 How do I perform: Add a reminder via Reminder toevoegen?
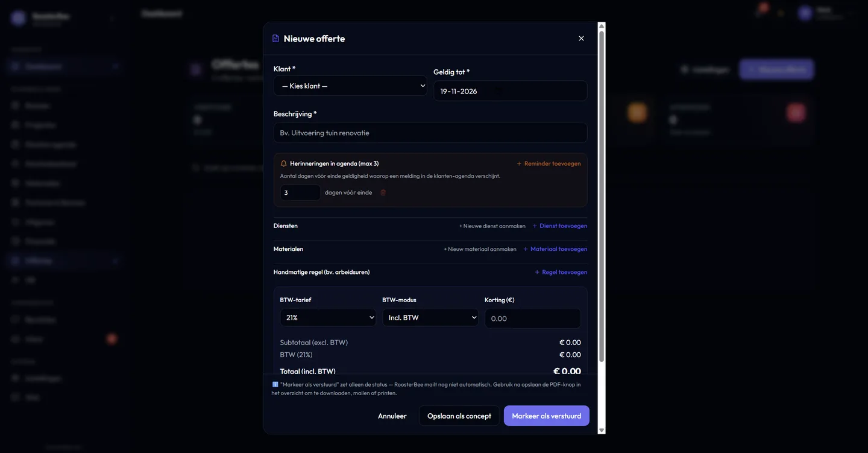click(x=549, y=163)
